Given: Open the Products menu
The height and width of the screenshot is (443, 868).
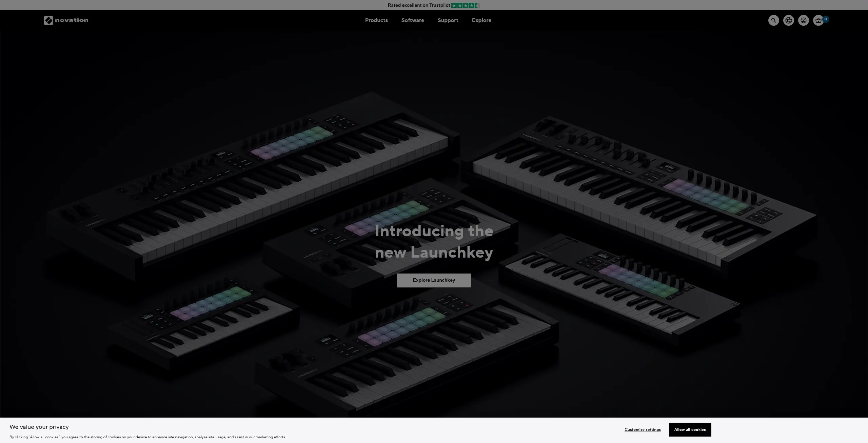Looking at the screenshot, I should [376, 20].
